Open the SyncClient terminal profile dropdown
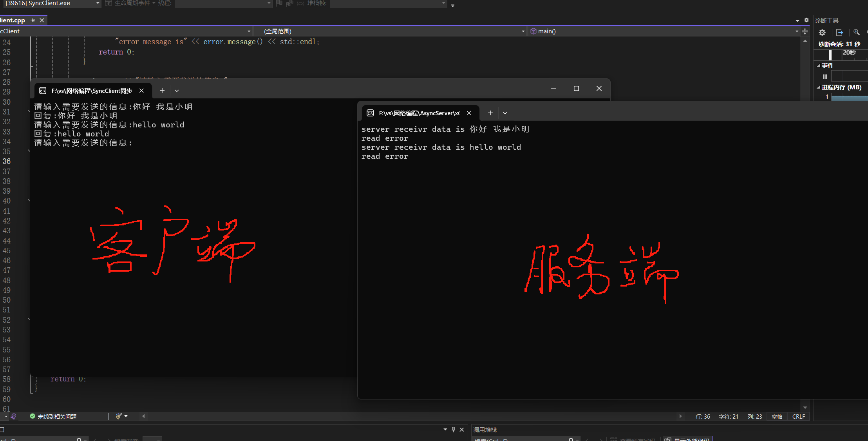 [177, 91]
